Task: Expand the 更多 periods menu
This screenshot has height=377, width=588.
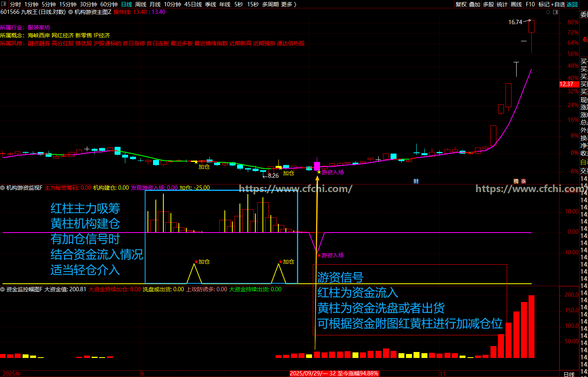Action: pyautogui.click(x=289, y=4)
